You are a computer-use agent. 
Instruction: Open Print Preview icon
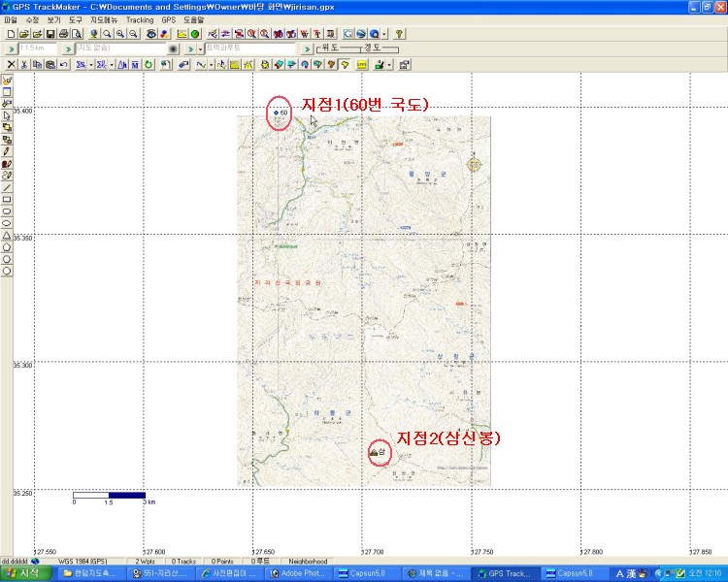coord(77,34)
